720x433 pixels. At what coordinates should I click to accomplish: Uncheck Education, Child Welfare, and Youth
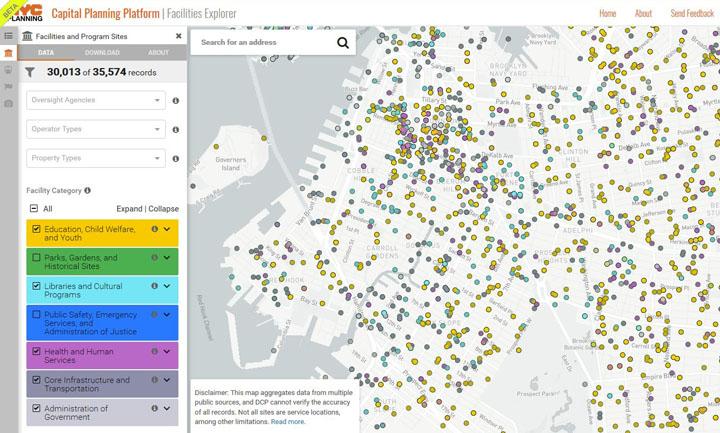point(37,229)
